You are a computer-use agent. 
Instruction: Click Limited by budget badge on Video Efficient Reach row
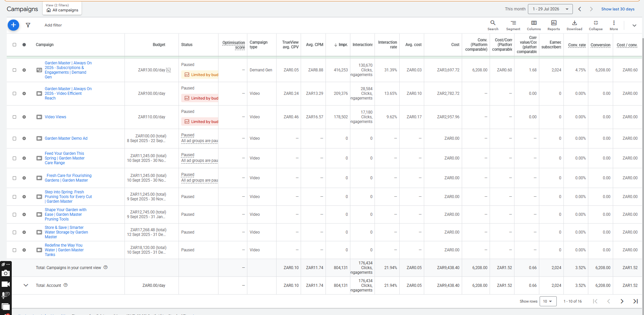click(200, 98)
